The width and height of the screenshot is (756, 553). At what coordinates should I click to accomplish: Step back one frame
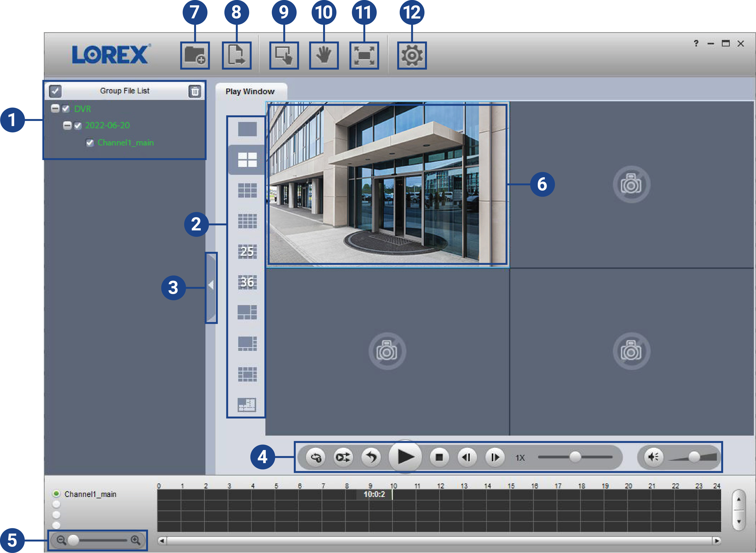[x=467, y=457]
